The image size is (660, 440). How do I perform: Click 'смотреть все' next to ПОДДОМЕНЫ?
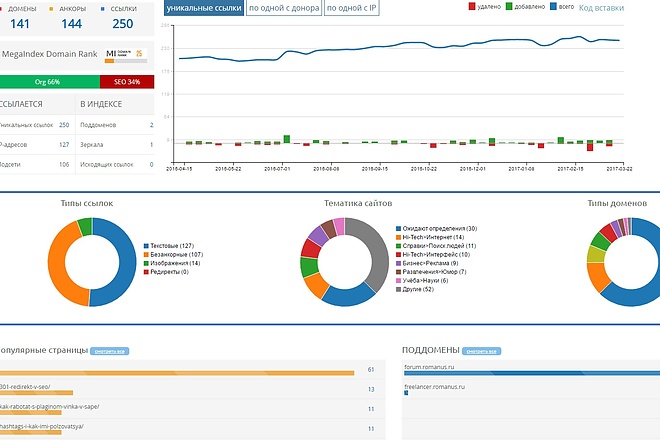click(x=482, y=351)
